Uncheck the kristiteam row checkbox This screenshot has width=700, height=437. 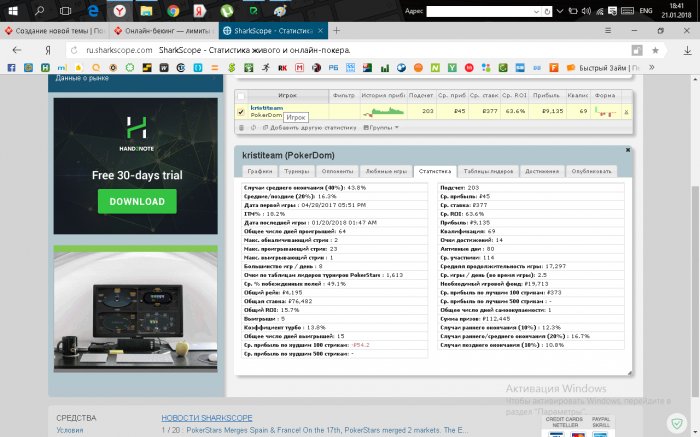(x=241, y=112)
